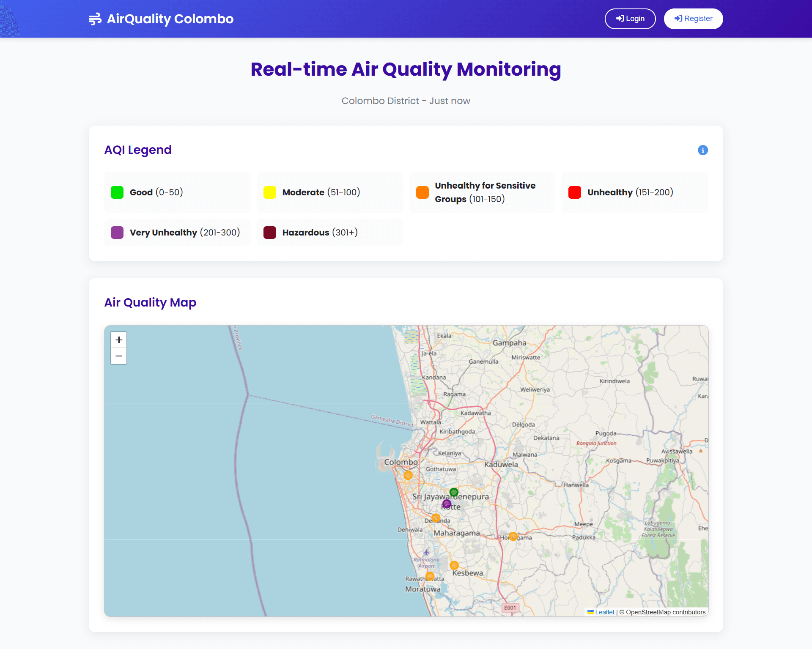Click the Kaduwela label on the map
The height and width of the screenshot is (649, 812).
point(501,464)
